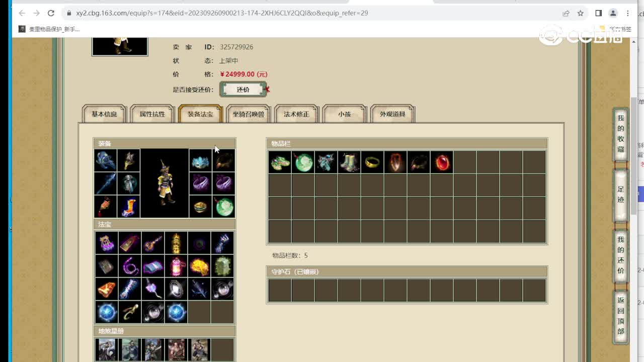Click the blue-orange boot in equipment panel
The height and width of the screenshot is (362, 644).
(129, 207)
